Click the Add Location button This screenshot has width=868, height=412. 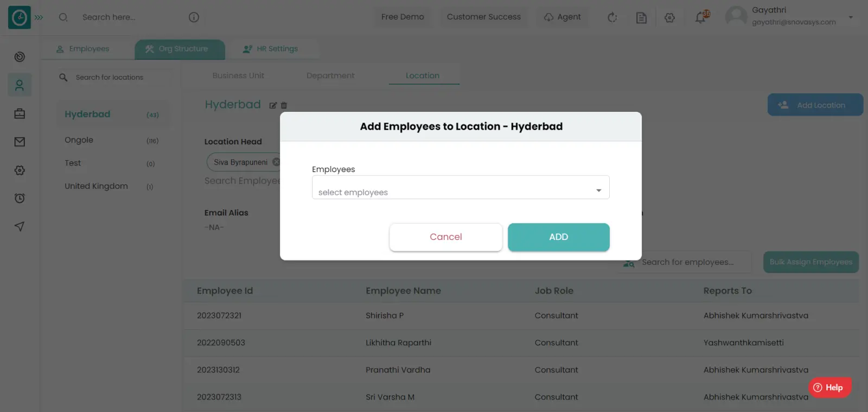point(815,105)
